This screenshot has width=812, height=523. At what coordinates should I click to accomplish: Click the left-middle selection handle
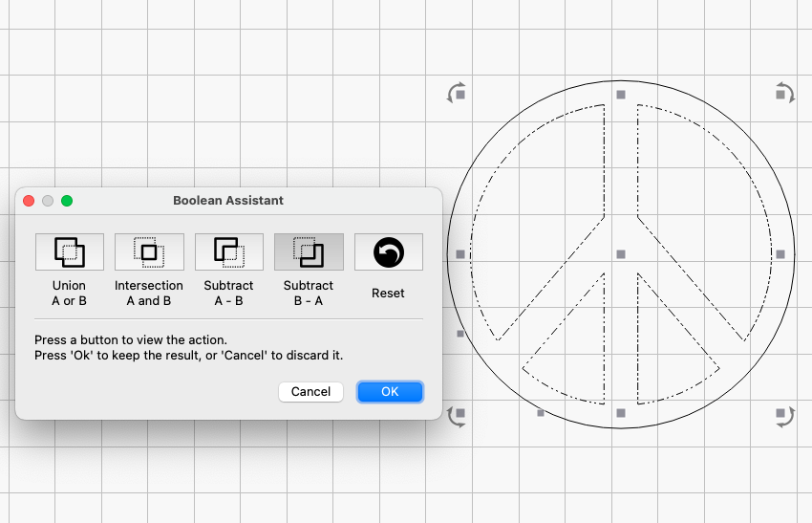click(460, 254)
